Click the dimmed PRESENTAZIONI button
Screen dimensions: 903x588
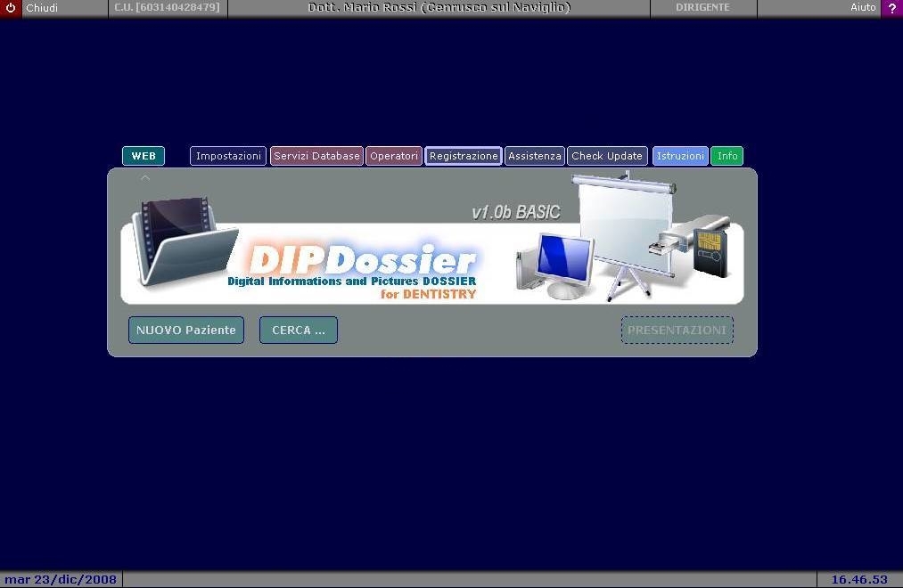pos(677,331)
